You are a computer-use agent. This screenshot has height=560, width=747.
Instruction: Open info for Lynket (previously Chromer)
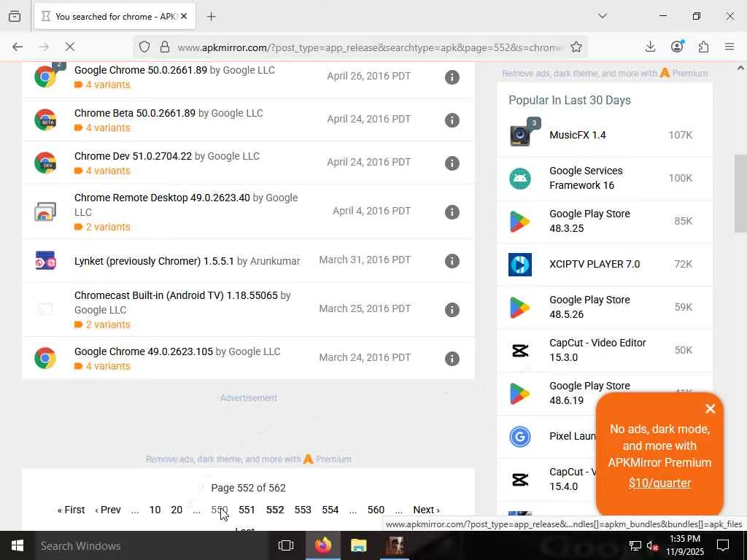click(452, 261)
